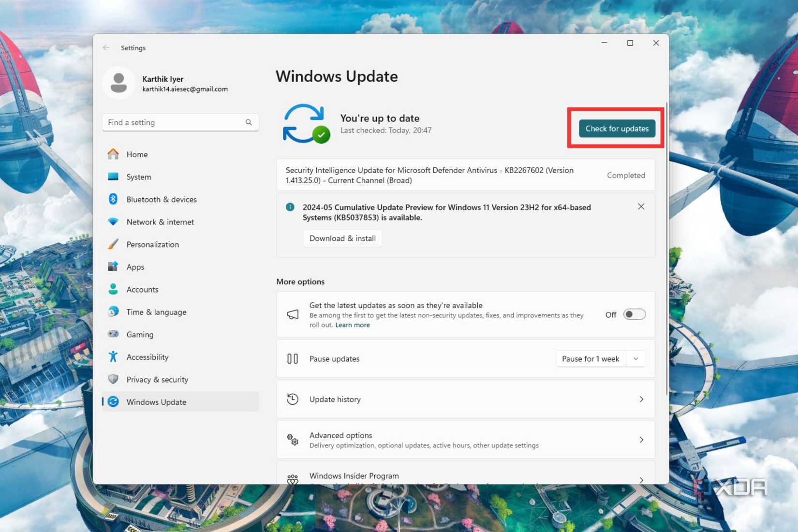The width and height of the screenshot is (798, 532).
Task: Open Bluetooth & devices via its icon
Action: tap(113, 199)
